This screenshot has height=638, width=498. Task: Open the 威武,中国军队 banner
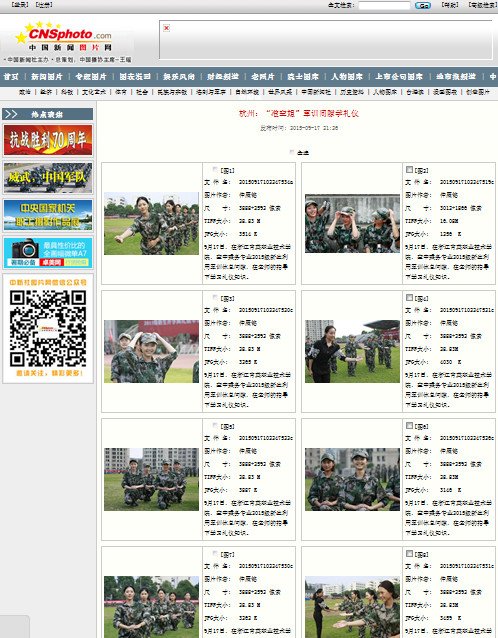(48, 177)
